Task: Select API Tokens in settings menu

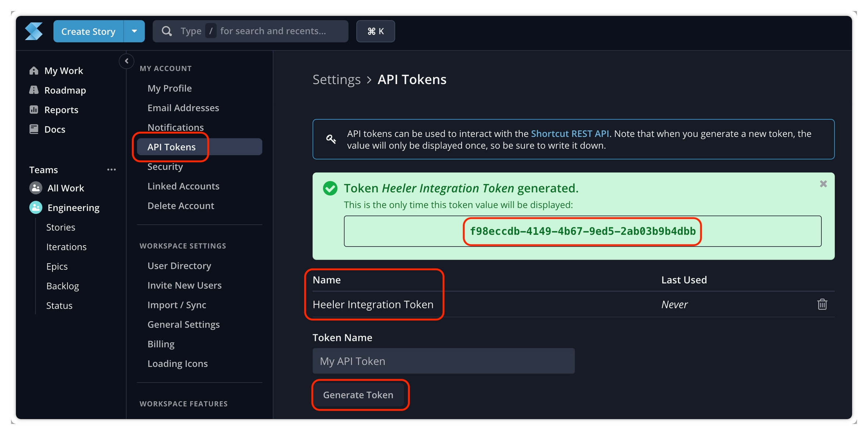Action: click(199, 147)
